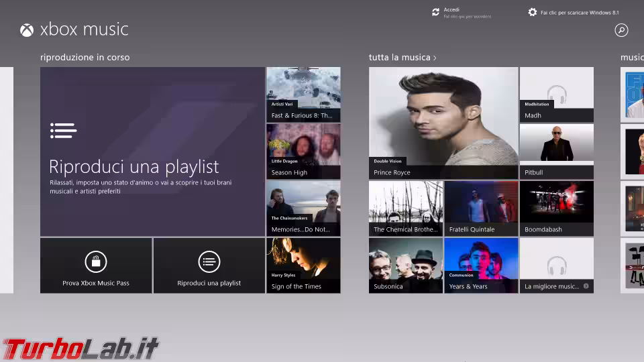644x362 pixels.
Task: Open the Prova Xbox Music Pass tile
Action: (96, 265)
